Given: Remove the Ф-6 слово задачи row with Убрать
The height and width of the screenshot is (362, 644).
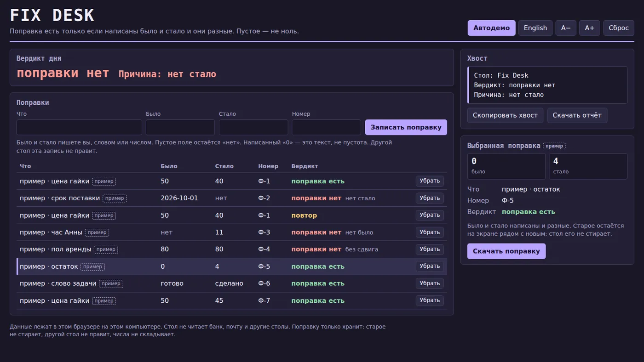Looking at the screenshot, I should [430, 283].
